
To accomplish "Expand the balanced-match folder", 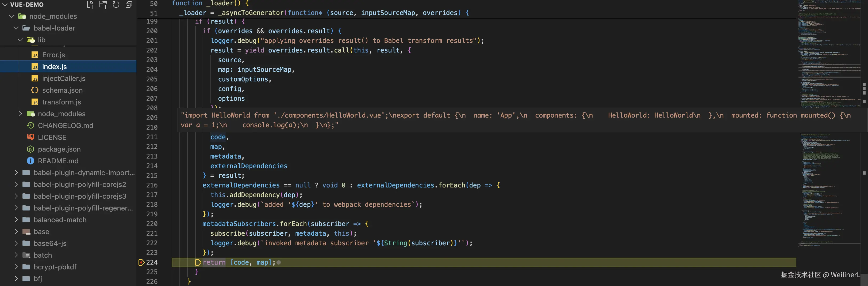I will (16, 220).
